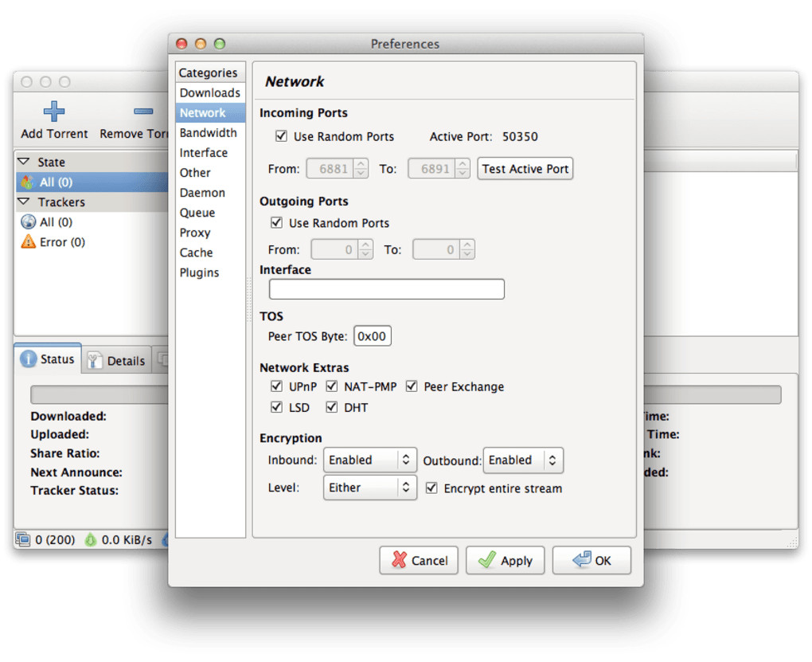Switch to the Status tab in main window
Screen dimensions: 812x662
(48, 358)
